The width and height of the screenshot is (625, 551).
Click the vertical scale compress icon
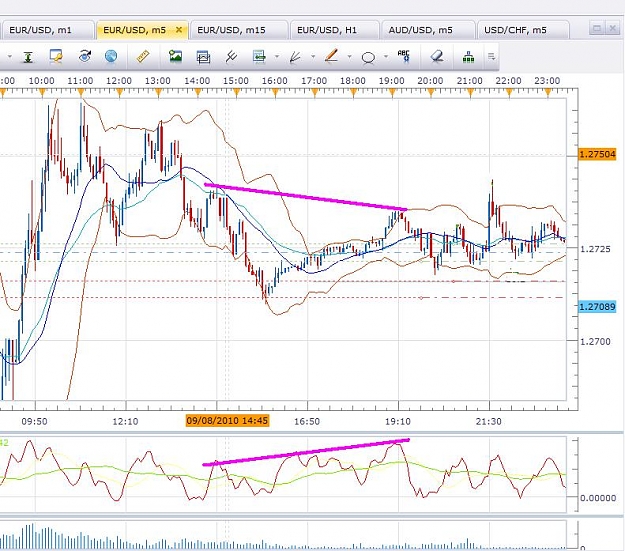(x=28, y=57)
